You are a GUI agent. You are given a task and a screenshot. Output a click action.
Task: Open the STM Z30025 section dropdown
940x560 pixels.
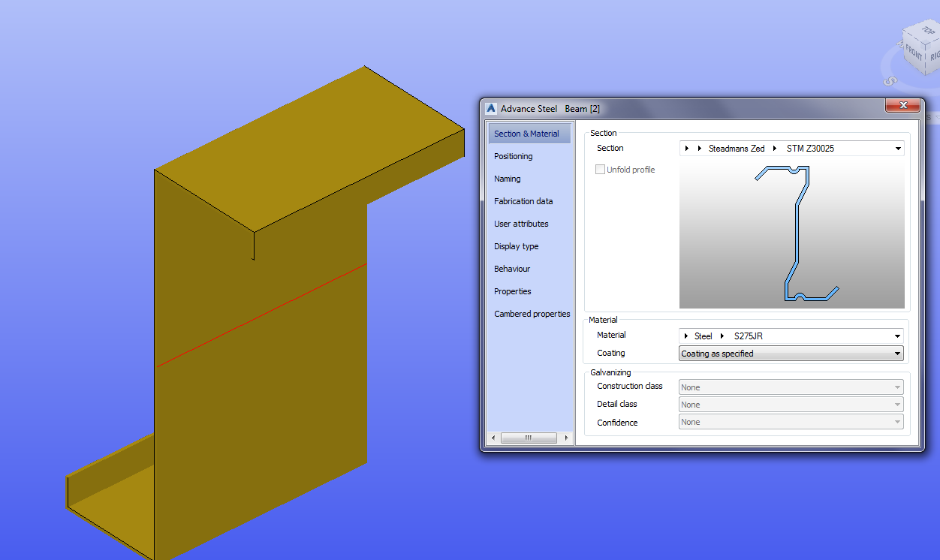coord(898,148)
